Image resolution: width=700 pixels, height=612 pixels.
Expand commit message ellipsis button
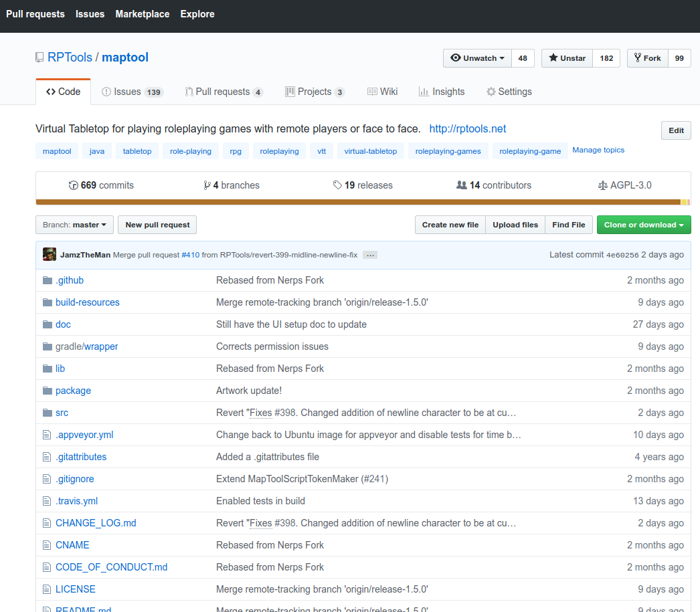tap(370, 255)
